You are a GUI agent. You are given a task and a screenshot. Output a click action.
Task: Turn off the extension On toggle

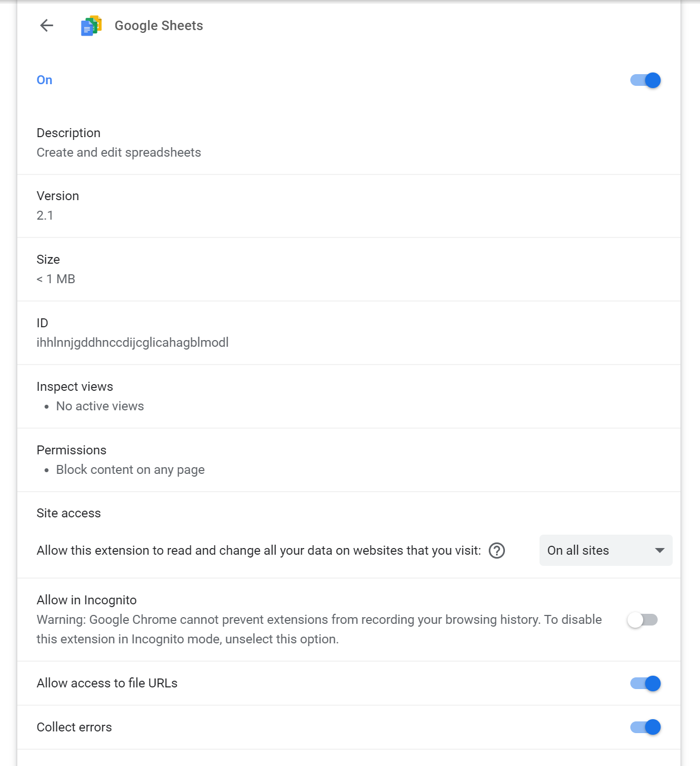pos(645,80)
